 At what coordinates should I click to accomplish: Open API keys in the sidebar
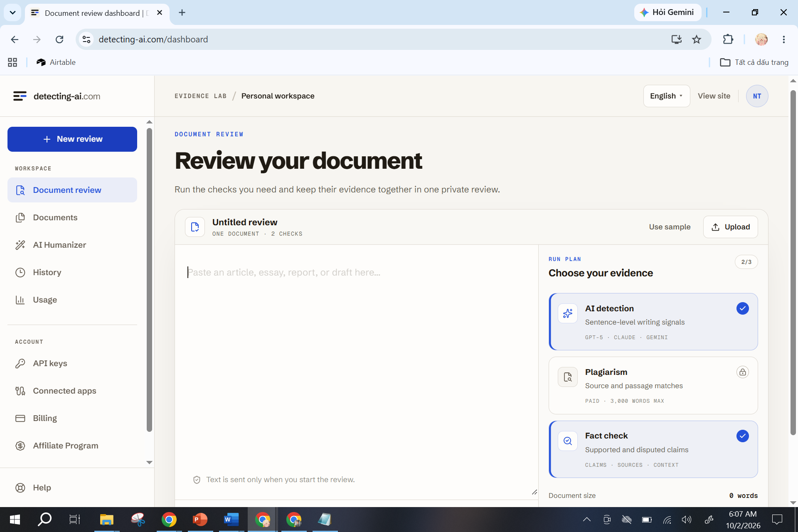coord(72,363)
